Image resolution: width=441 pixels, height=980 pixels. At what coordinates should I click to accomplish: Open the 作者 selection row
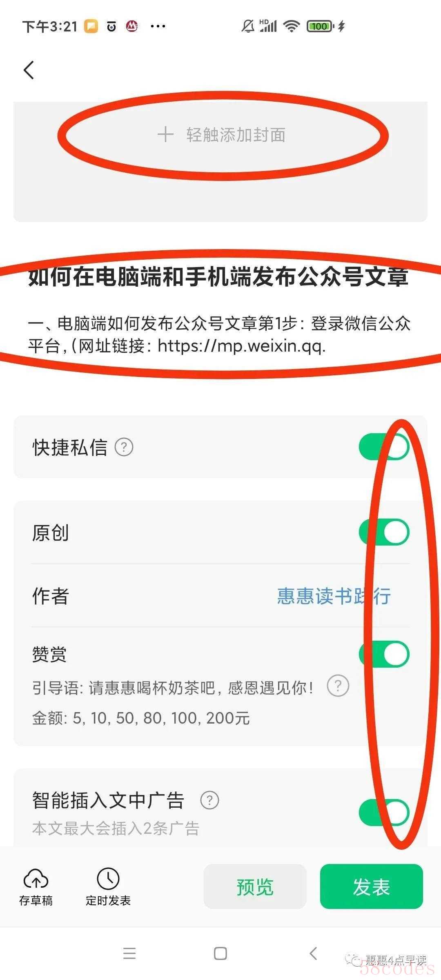(x=220, y=596)
